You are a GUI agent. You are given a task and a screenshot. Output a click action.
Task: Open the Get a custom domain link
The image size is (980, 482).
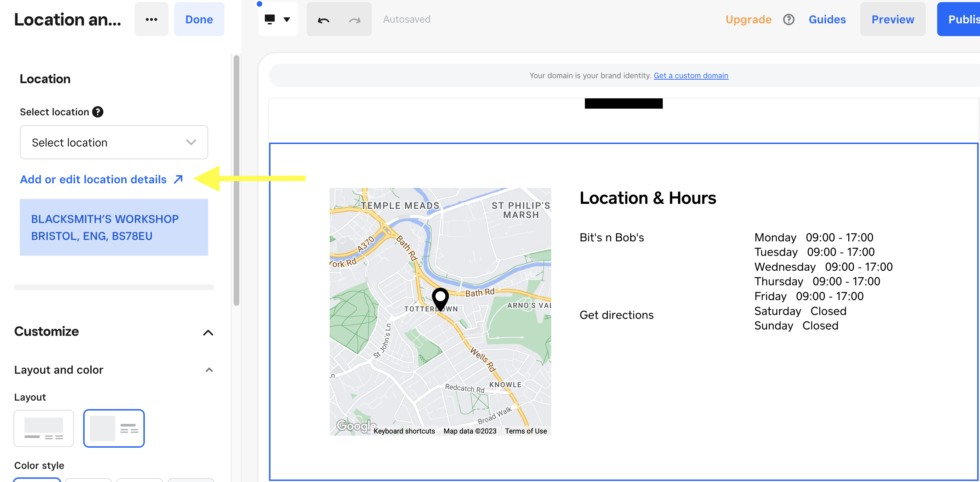coord(691,76)
